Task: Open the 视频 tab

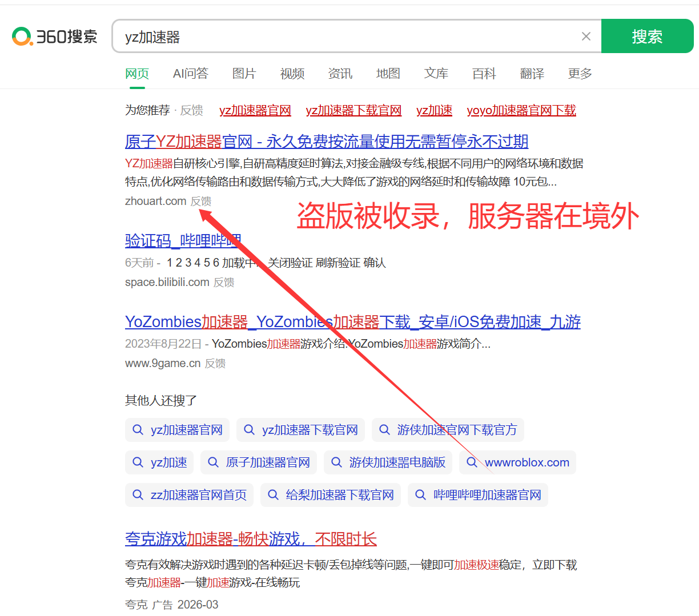Action: (x=292, y=74)
